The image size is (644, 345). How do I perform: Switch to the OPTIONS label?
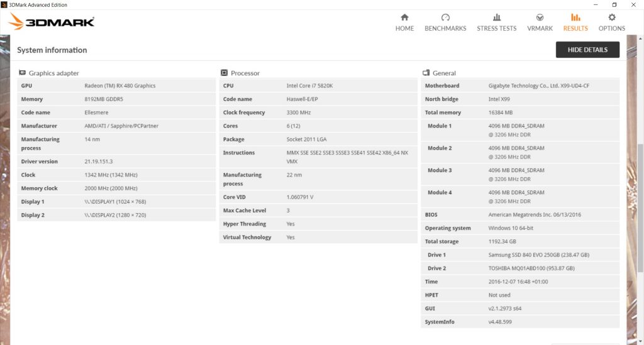pyautogui.click(x=611, y=28)
